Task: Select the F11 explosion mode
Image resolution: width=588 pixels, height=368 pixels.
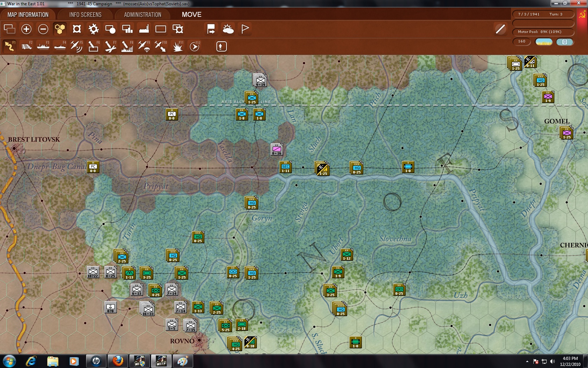Action: [178, 46]
